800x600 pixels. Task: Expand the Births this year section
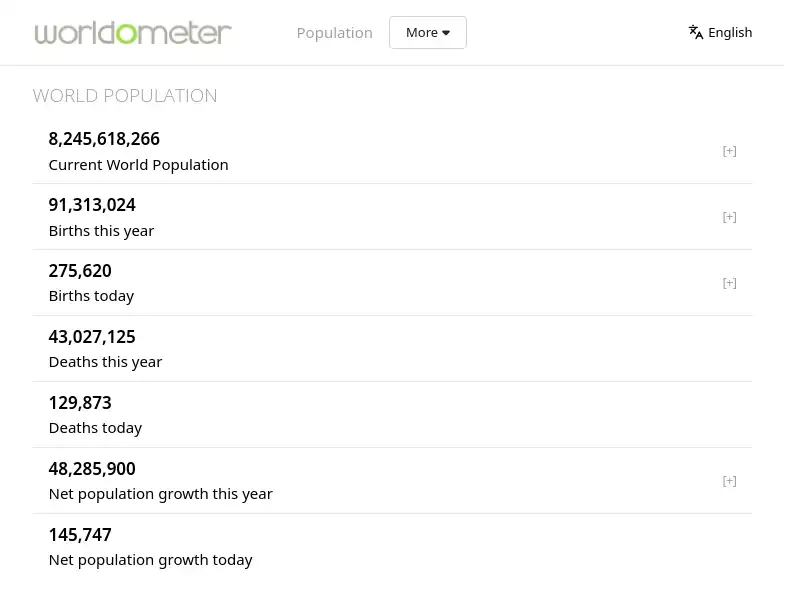pyautogui.click(x=729, y=216)
